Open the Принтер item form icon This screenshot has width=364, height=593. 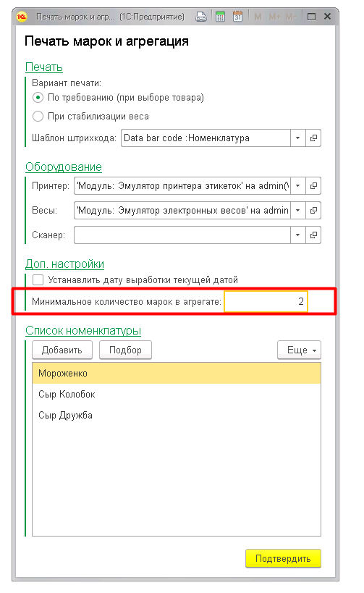tap(313, 185)
